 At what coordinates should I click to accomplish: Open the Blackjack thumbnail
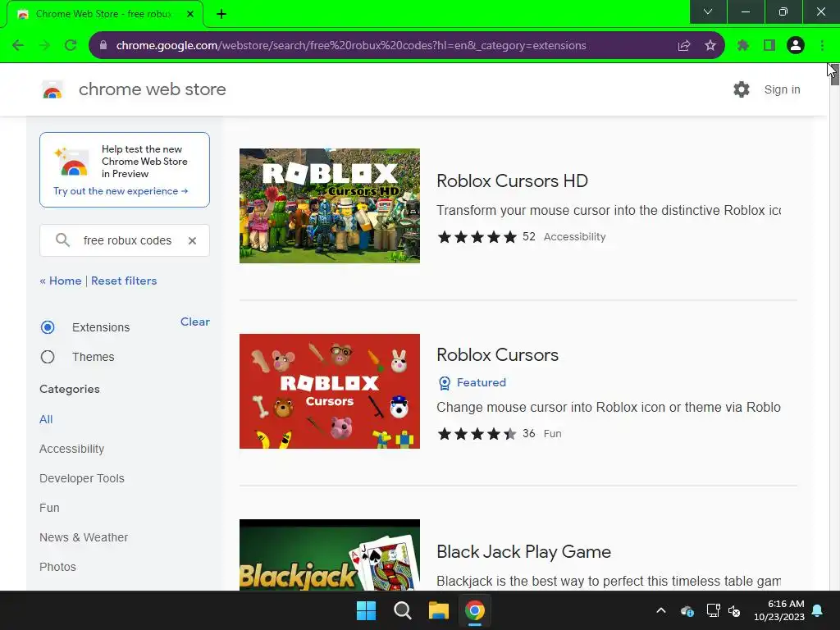pyautogui.click(x=330, y=555)
